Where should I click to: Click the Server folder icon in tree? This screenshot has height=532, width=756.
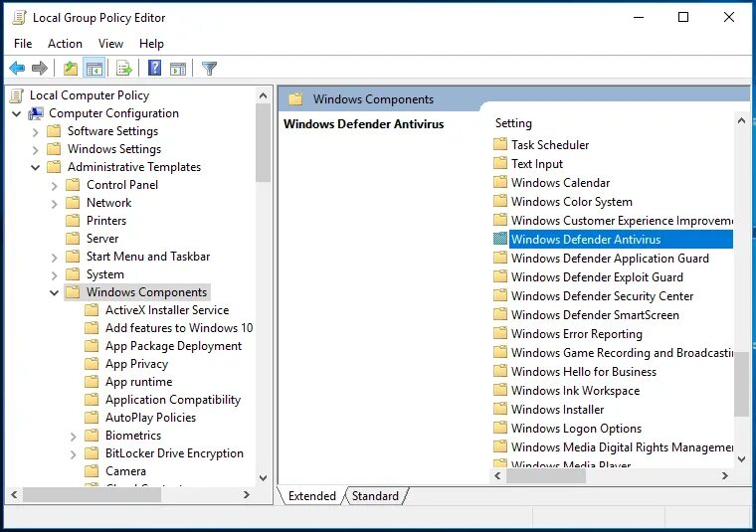73,239
